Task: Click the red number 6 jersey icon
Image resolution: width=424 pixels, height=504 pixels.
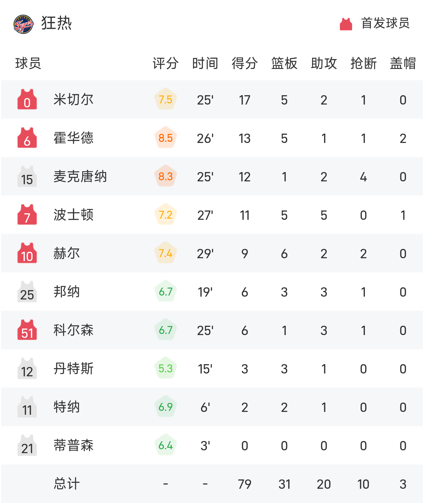Action: 27,138
